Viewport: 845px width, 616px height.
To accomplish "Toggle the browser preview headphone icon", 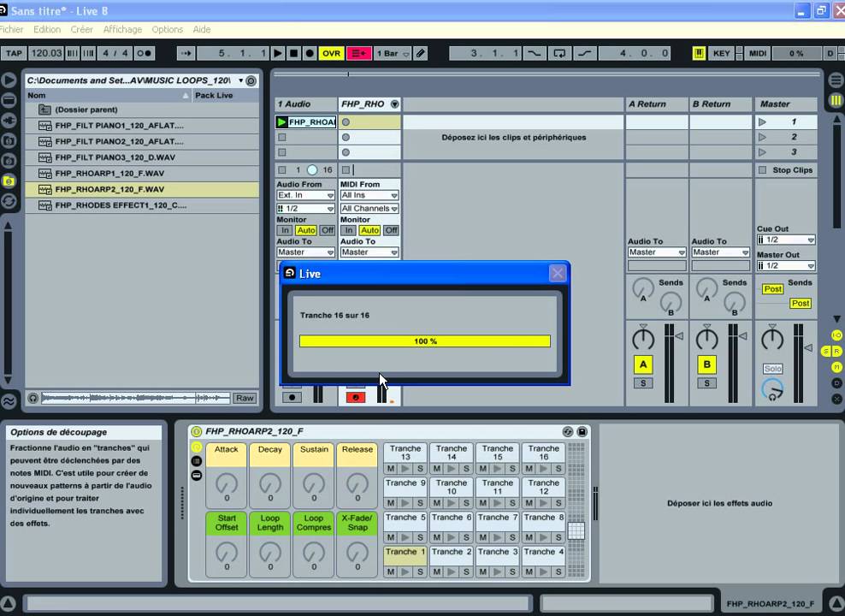I will (x=32, y=399).
